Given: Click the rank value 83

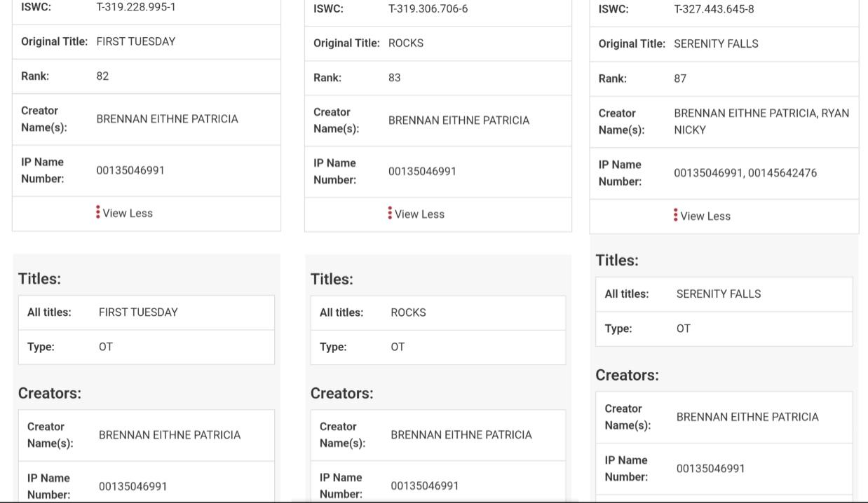Looking at the screenshot, I should (x=395, y=77).
